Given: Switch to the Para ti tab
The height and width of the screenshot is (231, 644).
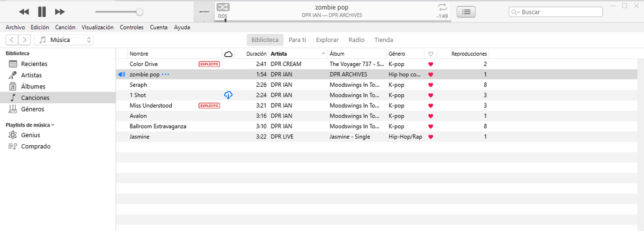Looking at the screenshot, I should (x=297, y=40).
